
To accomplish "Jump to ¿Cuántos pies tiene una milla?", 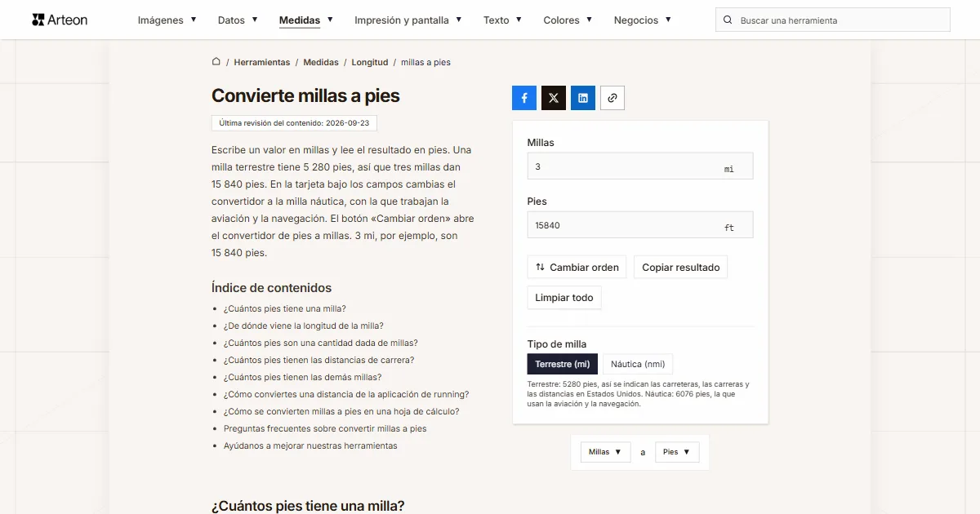I will 285,308.
